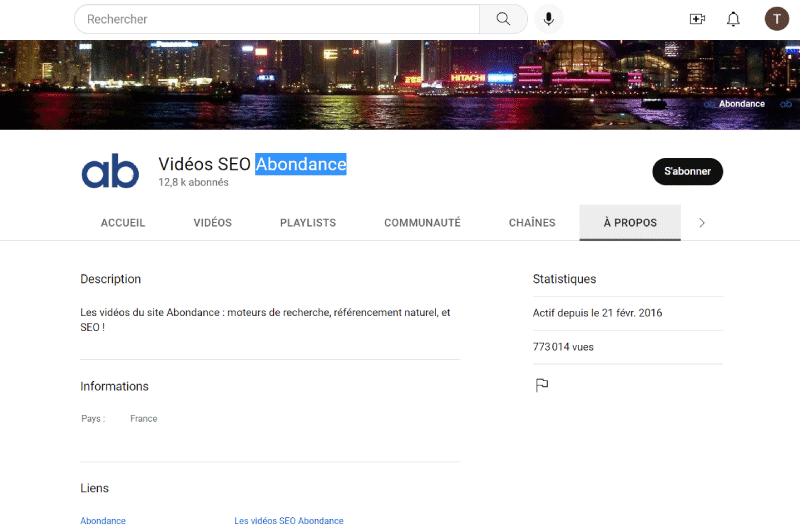Viewport: 800px width, 530px height.
Task: Click the Liens heading
Action: [94, 488]
